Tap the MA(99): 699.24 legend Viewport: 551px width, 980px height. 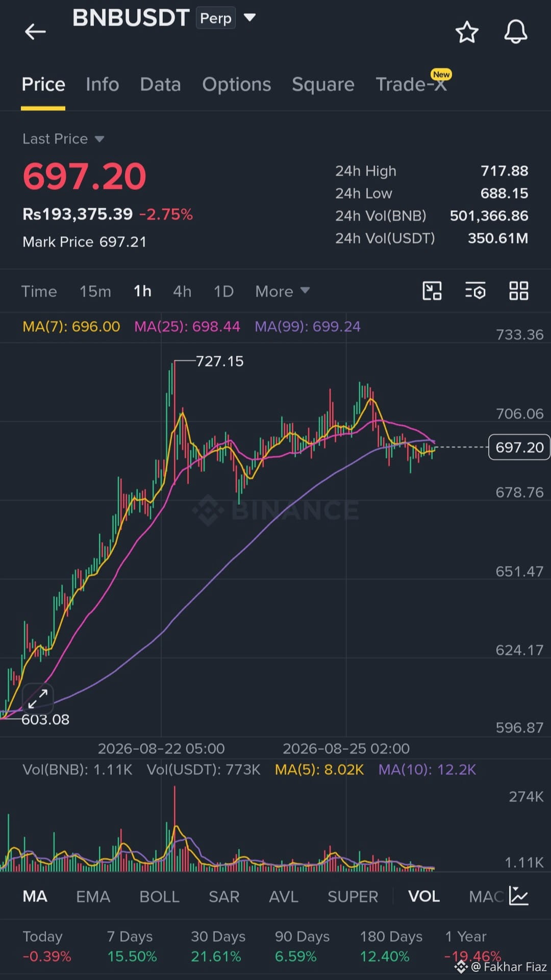308,326
